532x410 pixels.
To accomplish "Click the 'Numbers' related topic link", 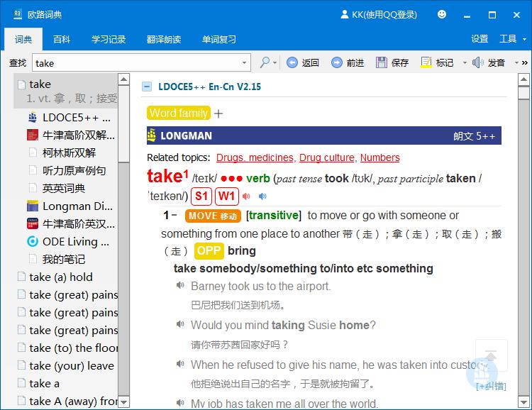I will (379, 157).
